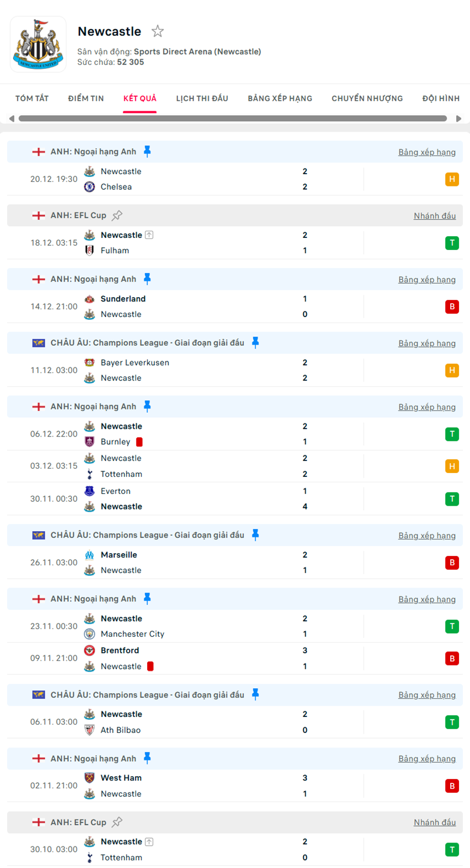The image size is (470, 868).
Task: Click the Chelsea team logo
Action: pyautogui.click(x=90, y=187)
